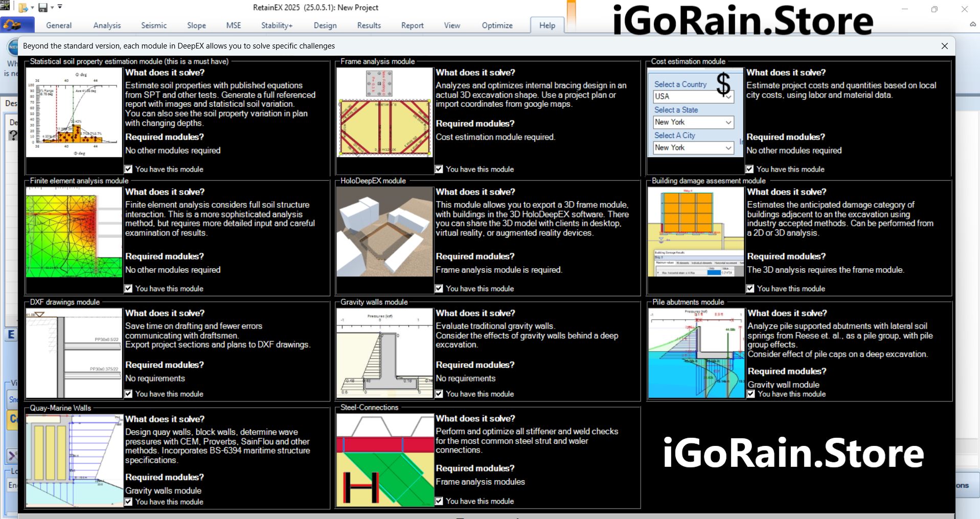
Task: Click the HoloDeepEX 3D model preview image
Action: [384, 232]
